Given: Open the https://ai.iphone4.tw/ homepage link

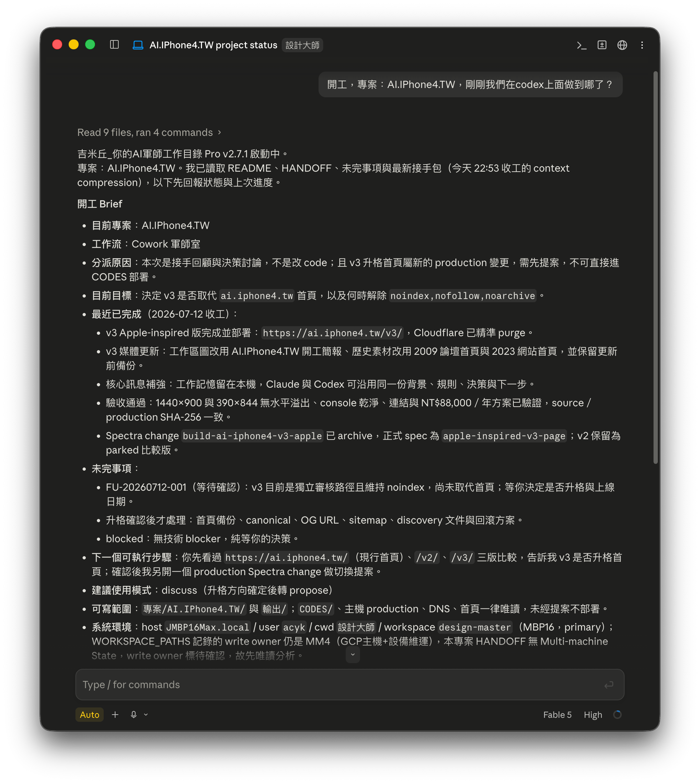Looking at the screenshot, I should point(286,557).
